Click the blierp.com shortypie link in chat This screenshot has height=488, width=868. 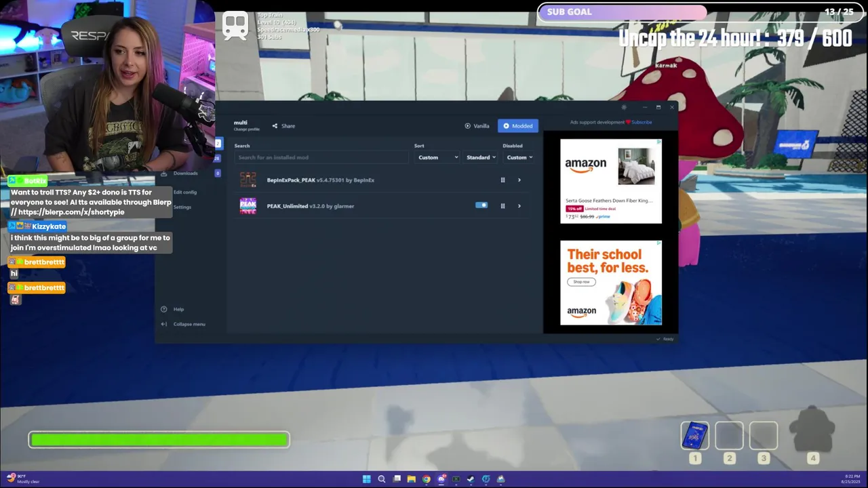(72, 212)
